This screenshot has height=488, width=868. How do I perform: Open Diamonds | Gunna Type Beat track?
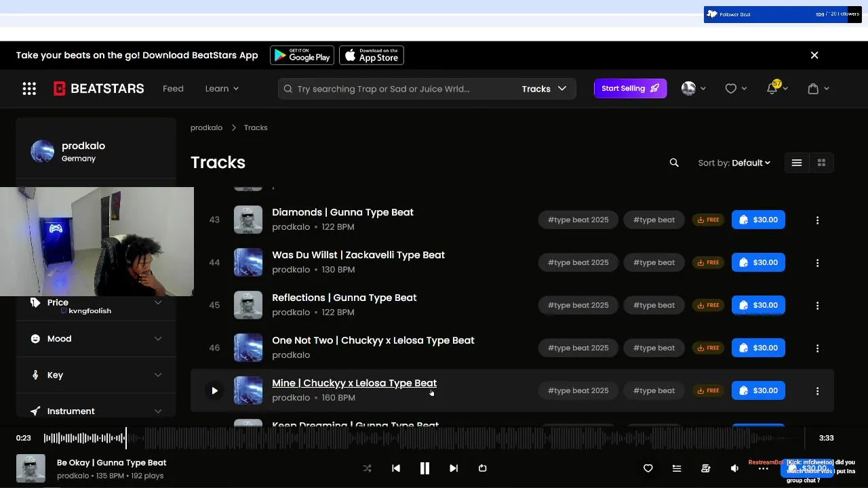342,212
